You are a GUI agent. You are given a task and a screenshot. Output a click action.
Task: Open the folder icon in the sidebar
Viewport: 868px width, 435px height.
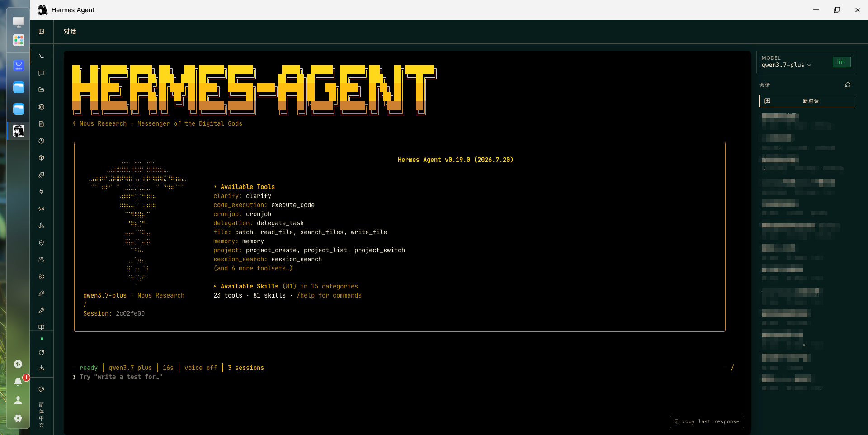coord(41,90)
